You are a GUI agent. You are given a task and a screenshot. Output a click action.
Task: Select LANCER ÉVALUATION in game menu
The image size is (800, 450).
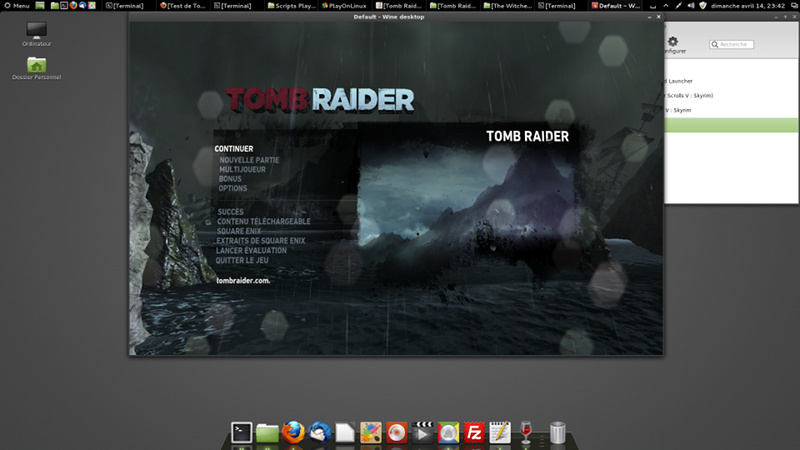tap(251, 251)
